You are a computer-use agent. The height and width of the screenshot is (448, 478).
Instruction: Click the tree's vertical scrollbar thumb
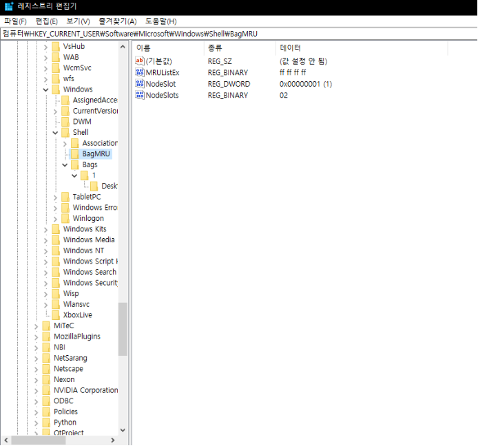[x=123, y=329]
